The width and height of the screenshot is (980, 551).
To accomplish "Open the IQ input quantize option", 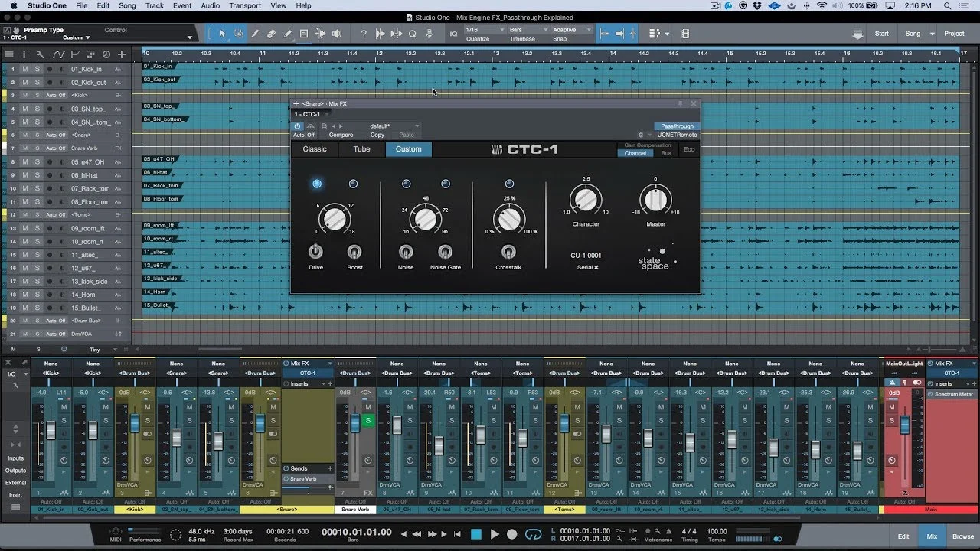I will [453, 34].
